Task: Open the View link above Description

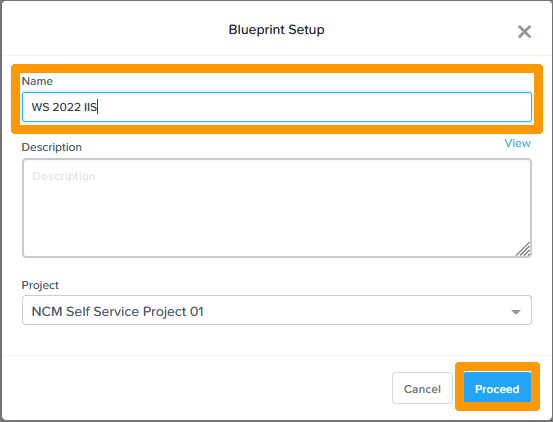Action: click(x=517, y=143)
